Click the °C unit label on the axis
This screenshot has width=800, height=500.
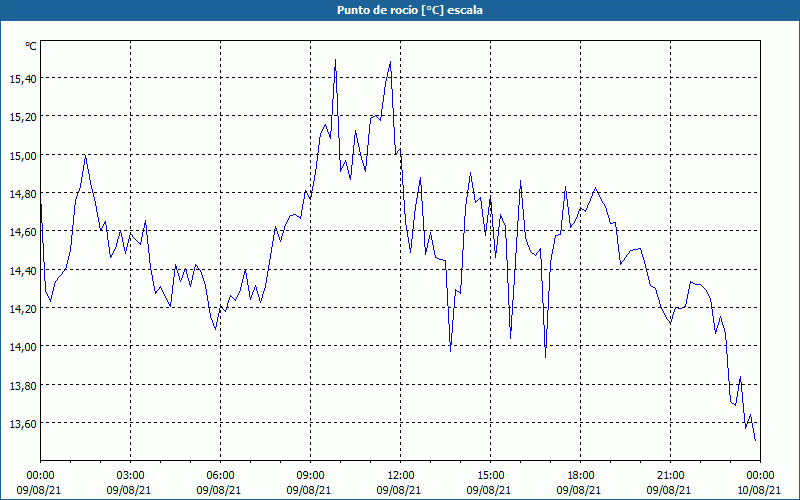(31, 46)
